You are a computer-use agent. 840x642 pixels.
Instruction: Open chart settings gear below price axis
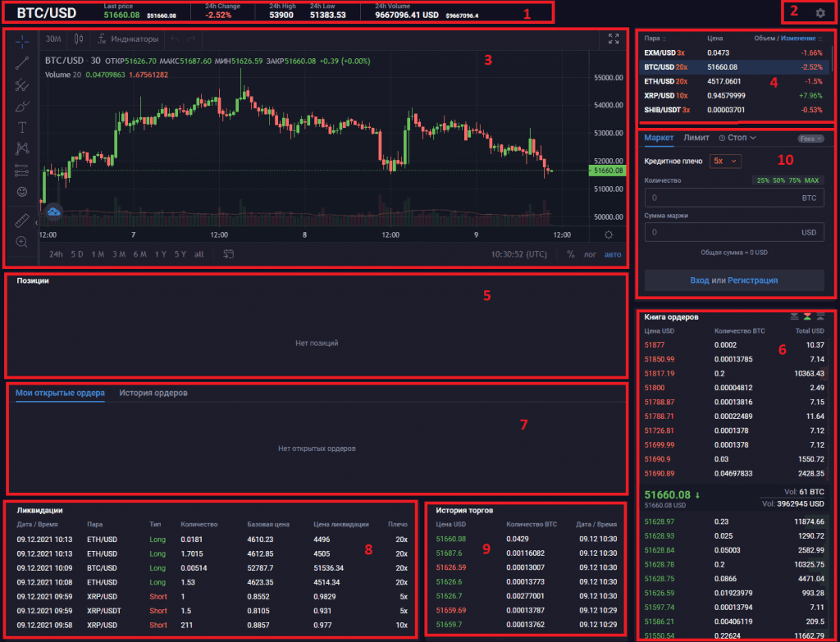(x=609, y=234)
